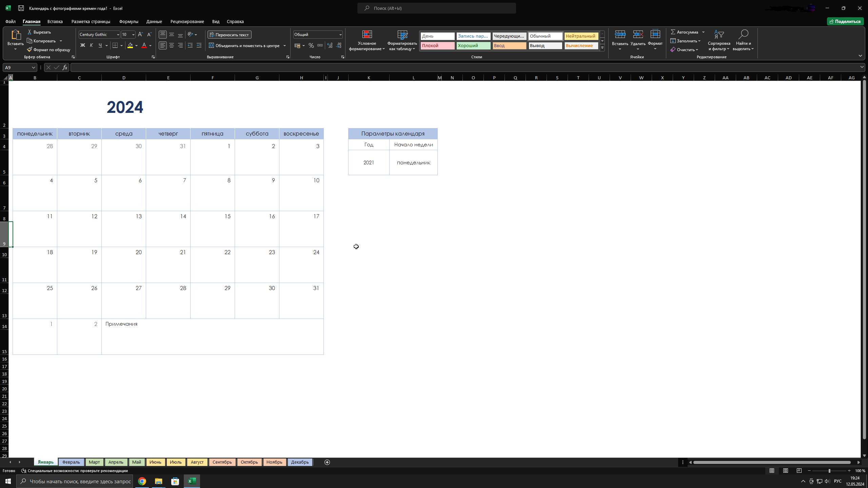Switch to the Формулы ribbon tab
Viewport: 868px width, 488px height.
[129, 21]
